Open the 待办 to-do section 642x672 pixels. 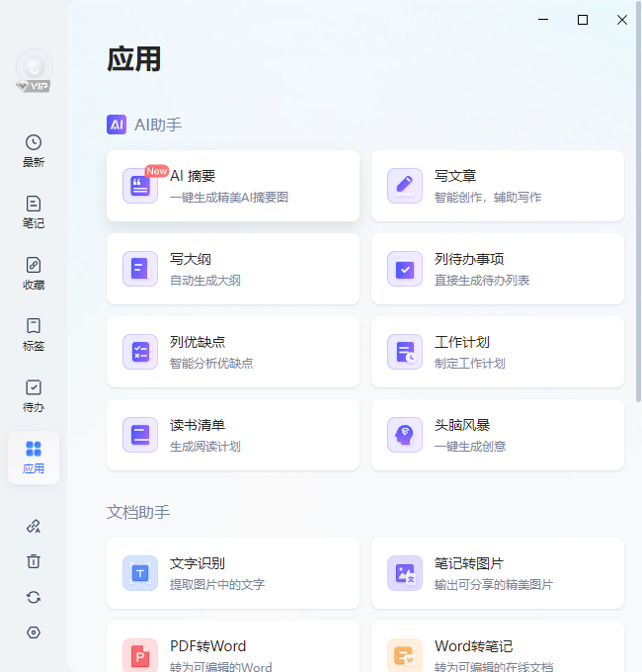pyautogui.click(x=34, y=396)
